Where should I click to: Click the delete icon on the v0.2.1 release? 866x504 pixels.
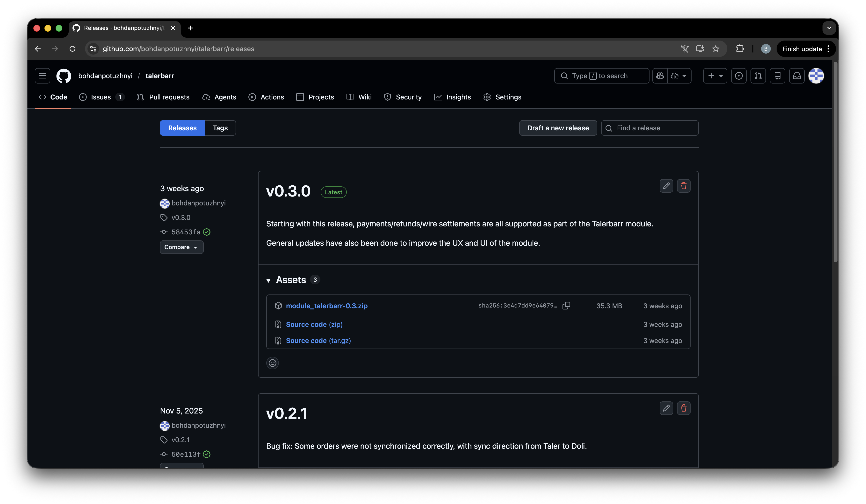[x=684, y=408]
